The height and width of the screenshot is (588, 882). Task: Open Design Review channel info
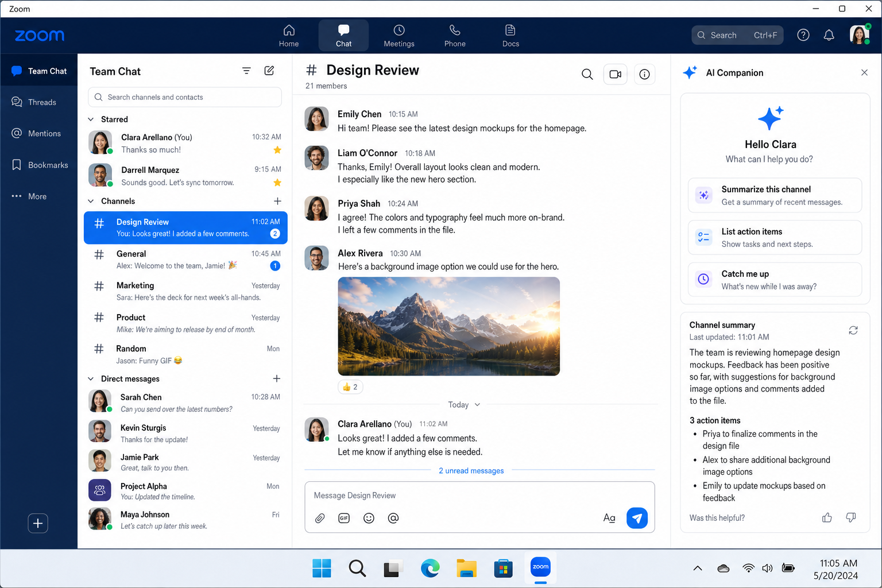tap(644, 74)
